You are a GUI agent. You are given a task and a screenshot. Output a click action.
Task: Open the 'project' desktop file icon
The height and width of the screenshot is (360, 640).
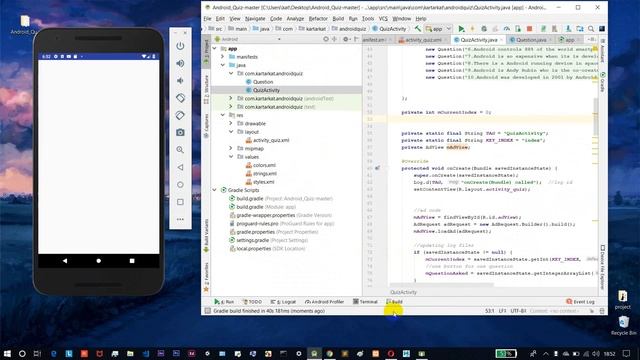click(x=622, y=299)
